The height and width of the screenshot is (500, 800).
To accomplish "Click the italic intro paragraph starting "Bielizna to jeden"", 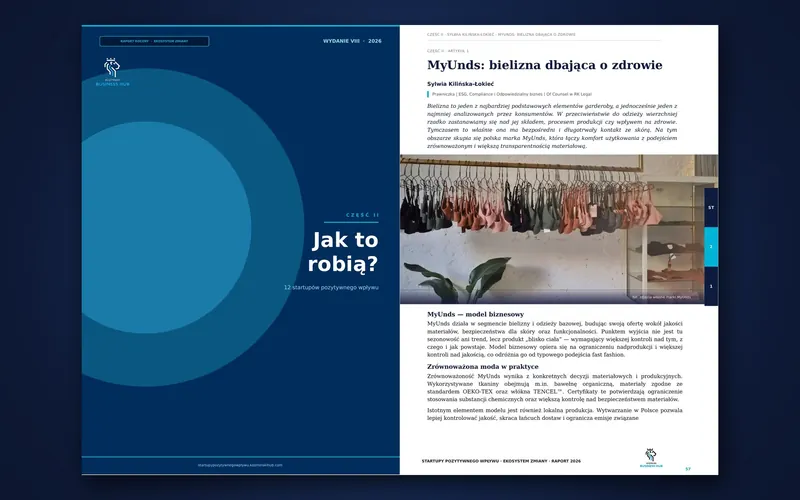I will [552, 126].
